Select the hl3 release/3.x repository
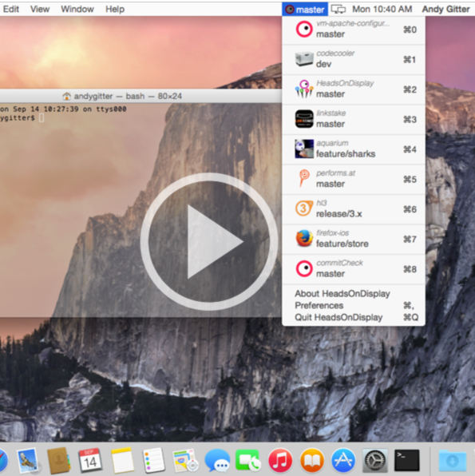 pos(354,209)
